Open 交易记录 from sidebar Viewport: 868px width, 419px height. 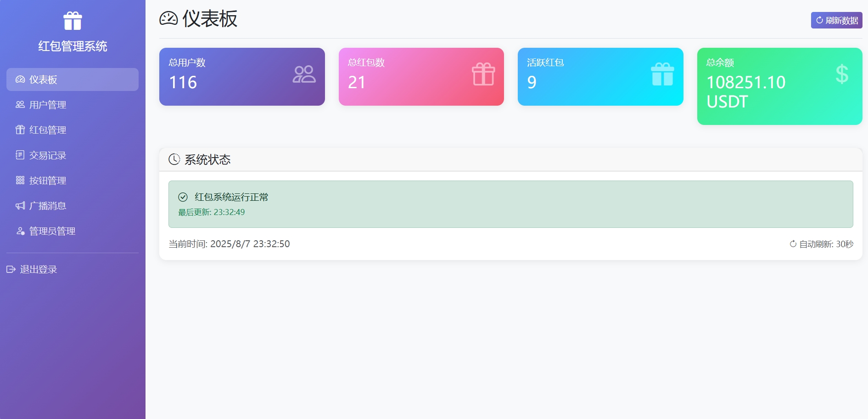[x=48, y=155]
